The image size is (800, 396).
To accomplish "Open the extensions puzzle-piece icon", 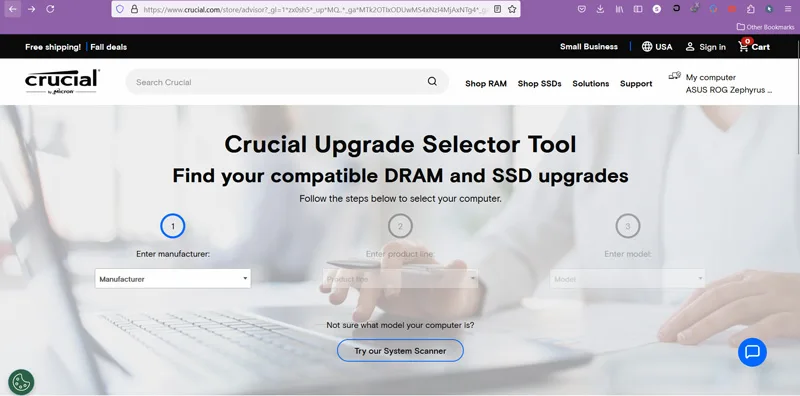I will click(x=751, y=9).
